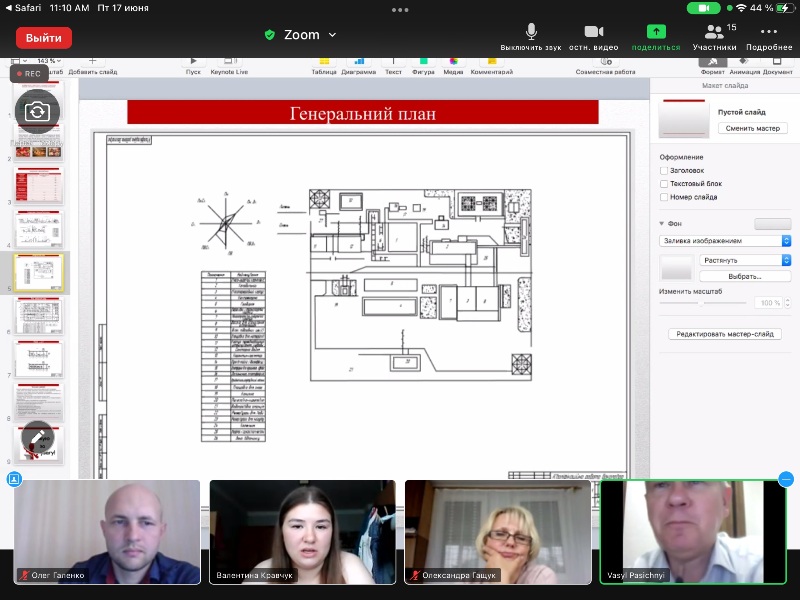Click the Изменить масштаб slider
The image size is (800, 600).
pyautogui.click(x=702, y=302)
